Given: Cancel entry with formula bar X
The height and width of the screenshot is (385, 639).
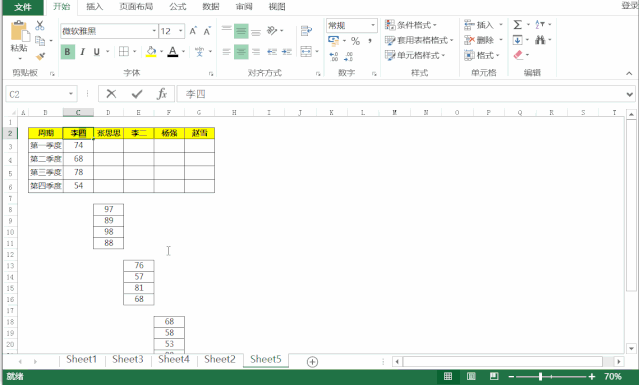Looking at the screenshot, I should (x=111, y=94).
